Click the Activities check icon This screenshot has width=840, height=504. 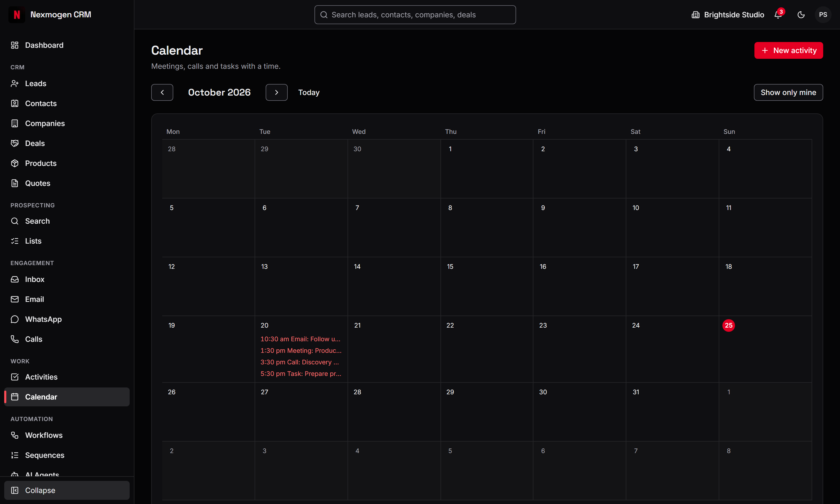(15, 377)
